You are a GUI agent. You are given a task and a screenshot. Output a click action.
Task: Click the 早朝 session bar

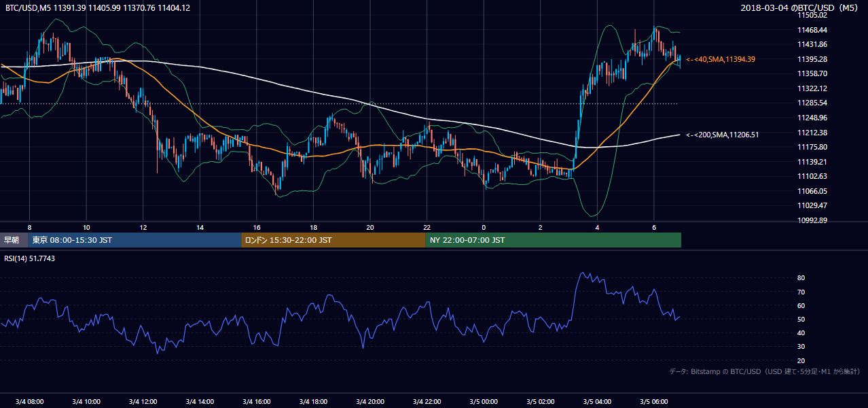(x=14, y=240)
